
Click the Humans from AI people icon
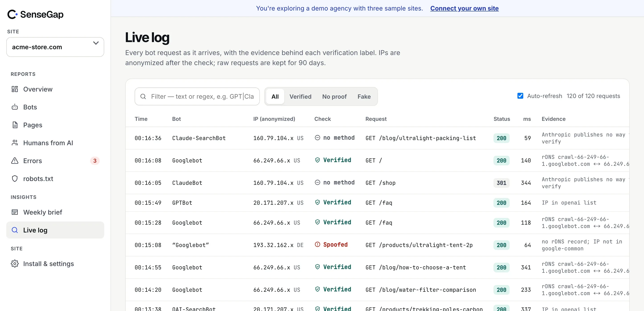coord(15,143)
